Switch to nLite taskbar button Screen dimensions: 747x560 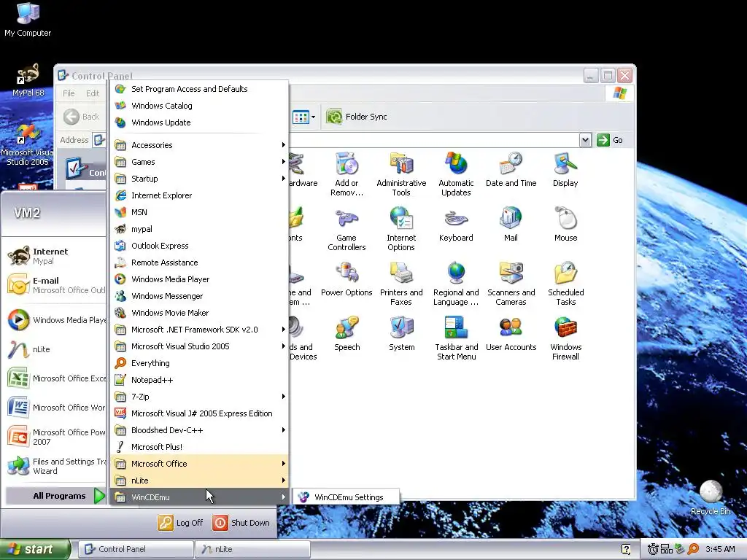point(252,550)
